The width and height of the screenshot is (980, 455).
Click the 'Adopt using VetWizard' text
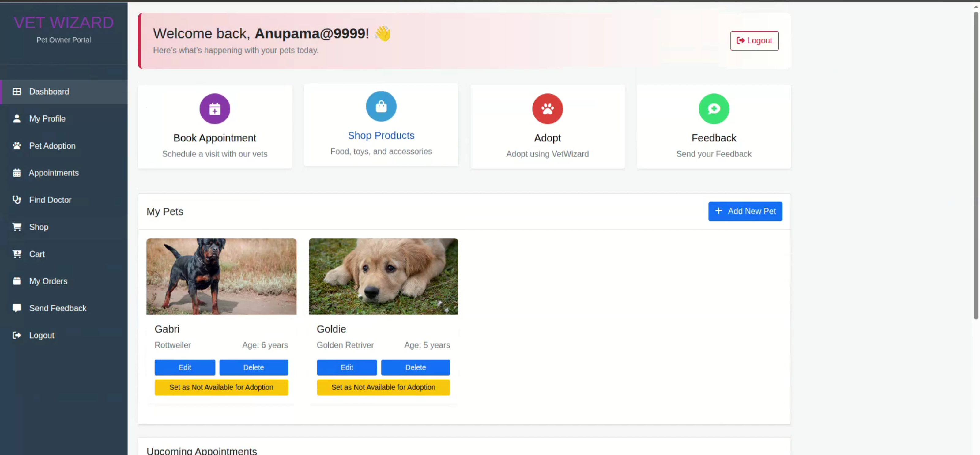(x=547, y=154)
